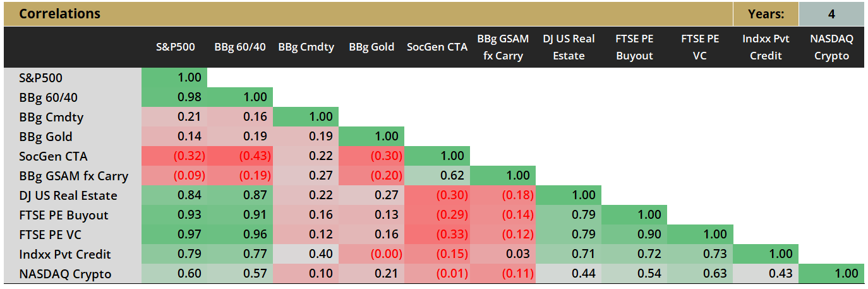This screenshot has width=868, height=289.
Task: Click the (0.43) cell in SocGen CTA row
Action: pos(241,156)
